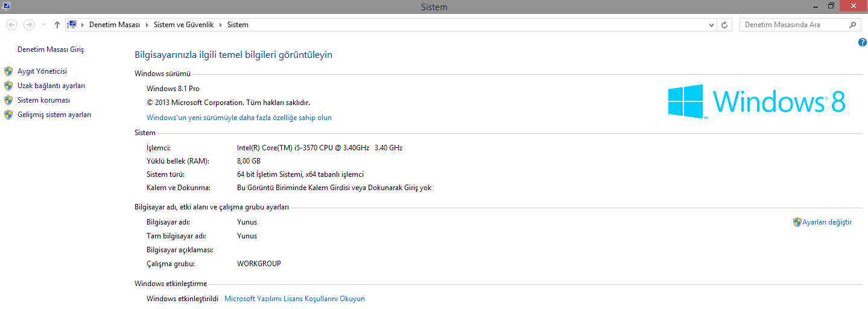Click the Windows etkinleştirildi status text

coord(182,299)
